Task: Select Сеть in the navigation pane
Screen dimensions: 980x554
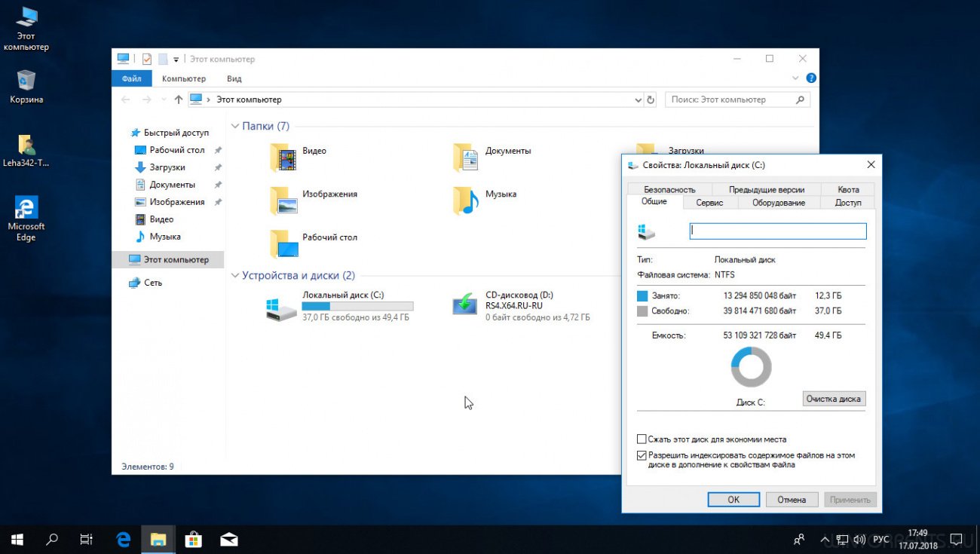Action: (145, 283)
